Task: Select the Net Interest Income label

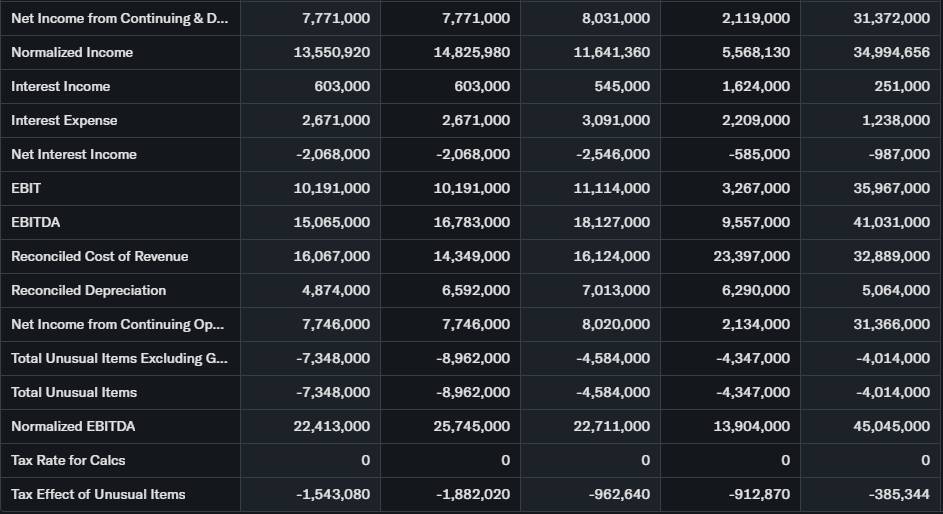Action: click(x=74, y=154)
